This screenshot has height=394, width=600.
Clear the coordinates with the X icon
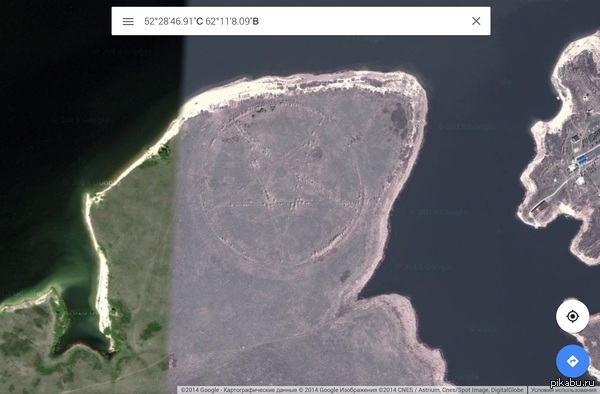(476, 21)
